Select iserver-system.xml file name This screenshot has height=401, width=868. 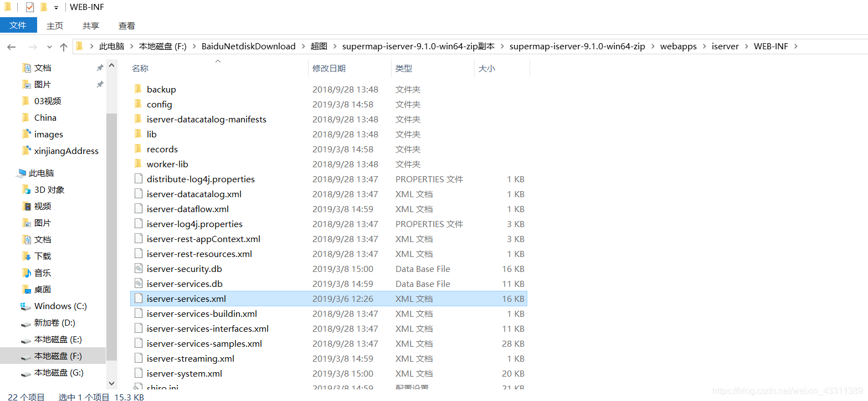coord(184,373)
